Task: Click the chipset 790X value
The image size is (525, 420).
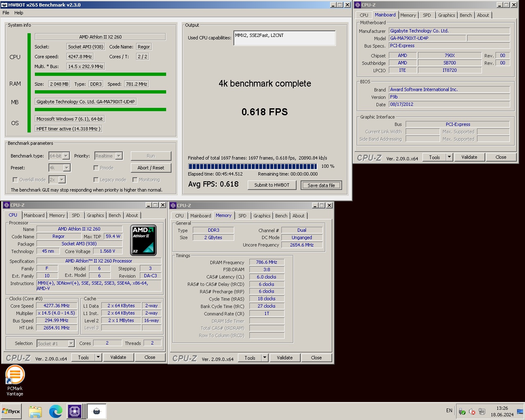Action: click(450, 55)
